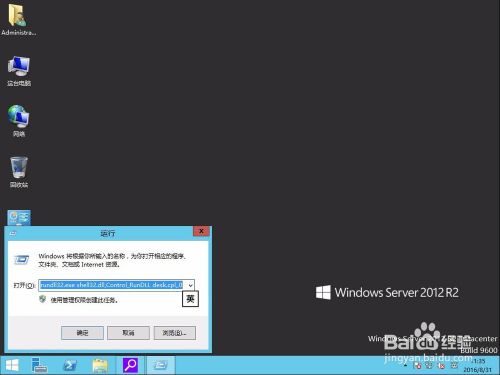Click the IME language indicator box

(190, 299)
